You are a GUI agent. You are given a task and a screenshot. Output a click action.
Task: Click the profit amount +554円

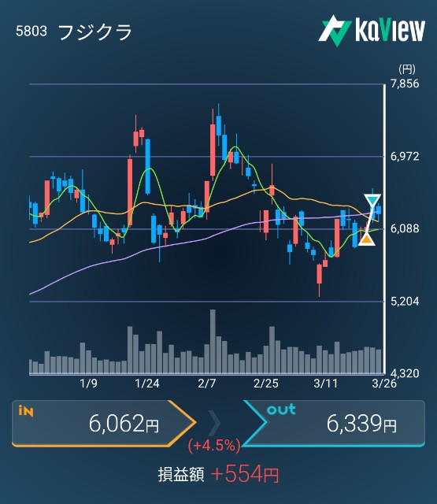245,474
